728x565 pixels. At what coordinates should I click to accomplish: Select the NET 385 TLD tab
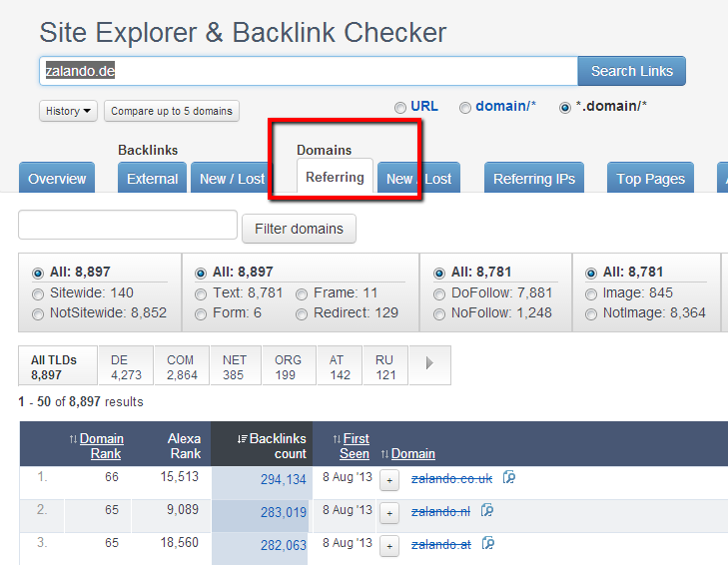point(236,366)
